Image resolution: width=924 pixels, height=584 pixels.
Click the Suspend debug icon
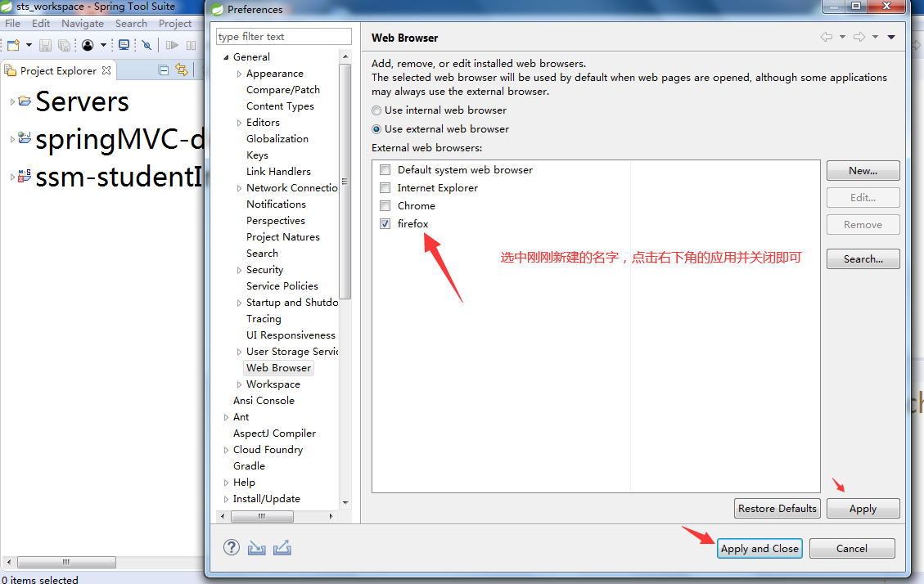191,45
